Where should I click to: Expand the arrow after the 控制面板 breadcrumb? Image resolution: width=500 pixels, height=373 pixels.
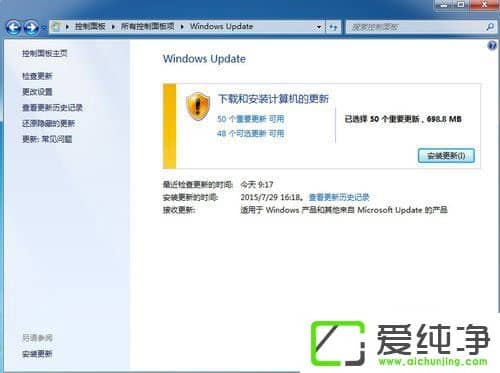coord(113,27)
